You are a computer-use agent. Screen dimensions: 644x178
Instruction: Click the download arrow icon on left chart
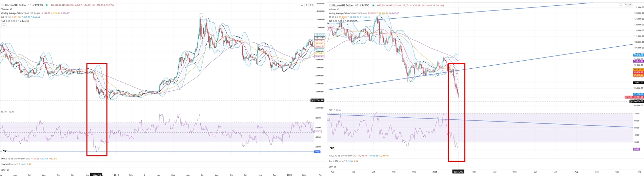pyautogui.click(x=302, y=5)
